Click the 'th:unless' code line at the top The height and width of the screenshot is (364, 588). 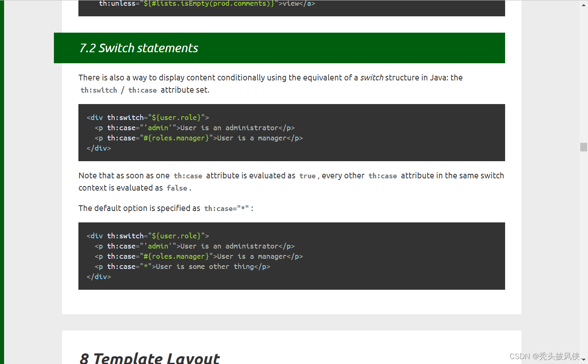[x=207, y=4]
